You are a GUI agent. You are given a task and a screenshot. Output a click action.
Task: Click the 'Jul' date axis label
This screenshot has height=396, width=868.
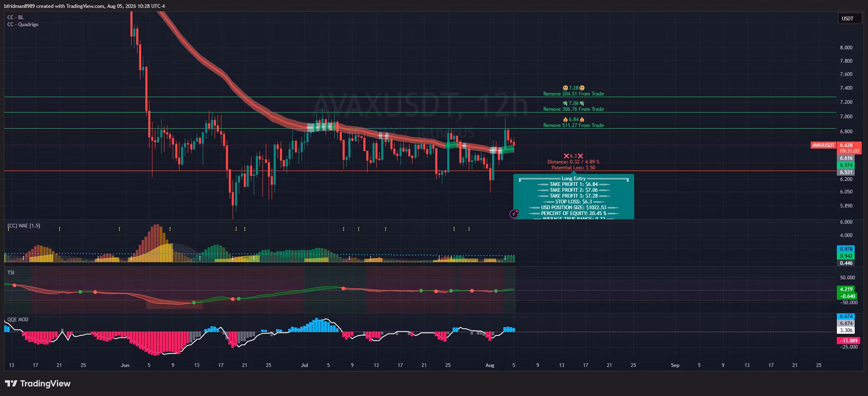304,365
